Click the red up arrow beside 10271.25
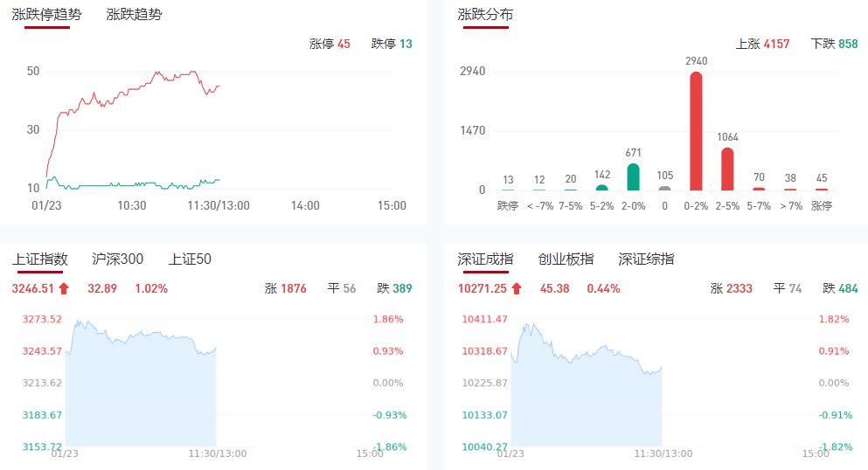This screenshot has height=470, width=868. [x=517, y=288]
